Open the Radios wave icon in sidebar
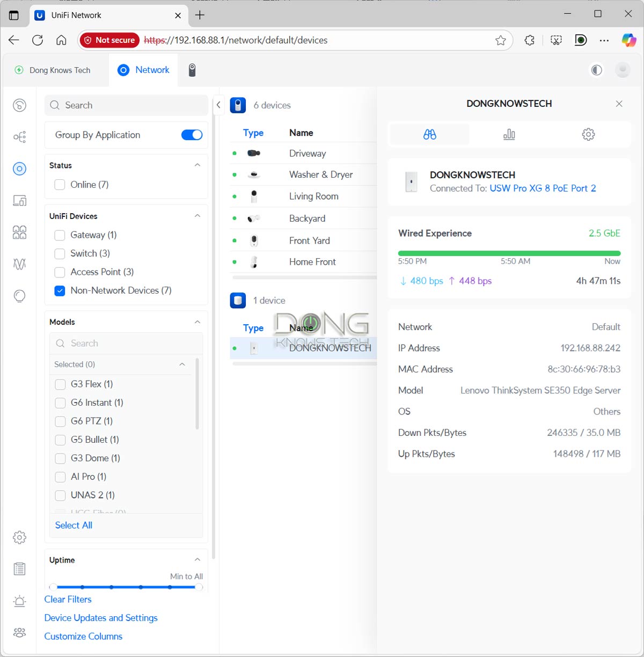 pyautogui.click(x=19, y=264)
